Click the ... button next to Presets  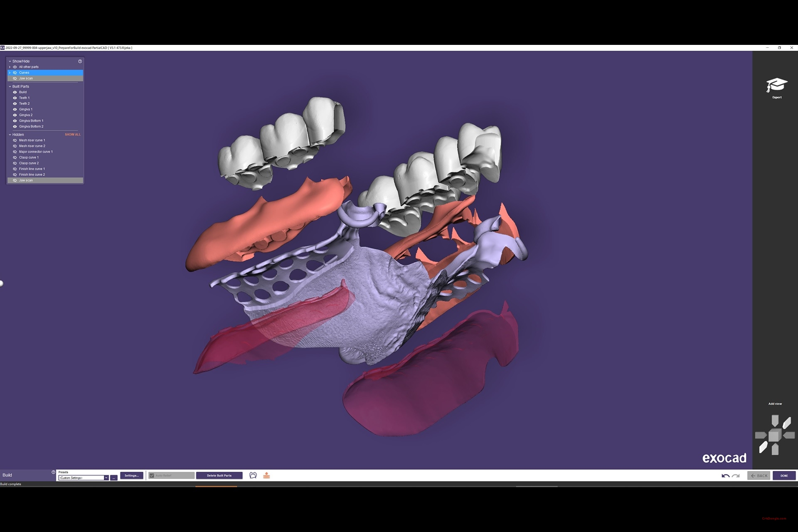coord(113,478)
